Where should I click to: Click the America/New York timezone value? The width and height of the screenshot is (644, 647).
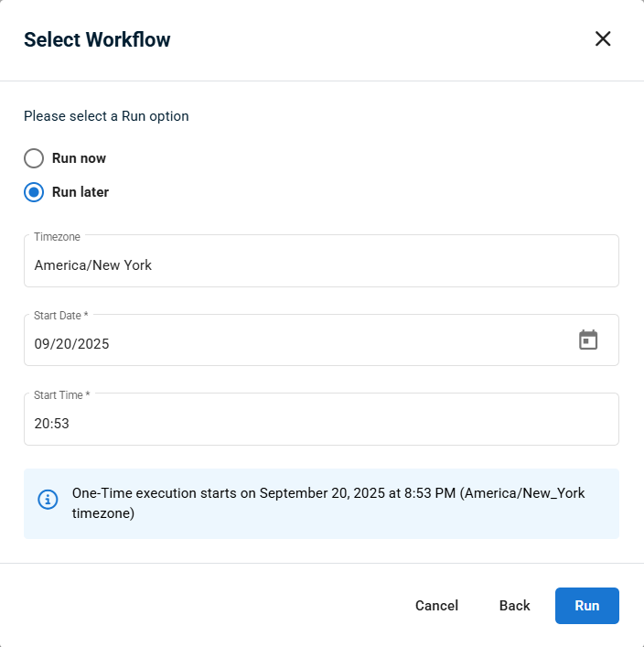92,265
